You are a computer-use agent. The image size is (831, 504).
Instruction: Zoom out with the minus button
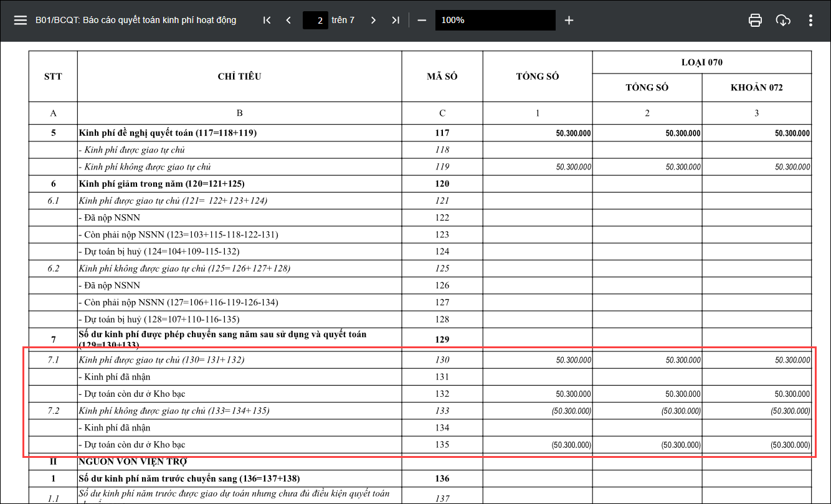(422, 20)
